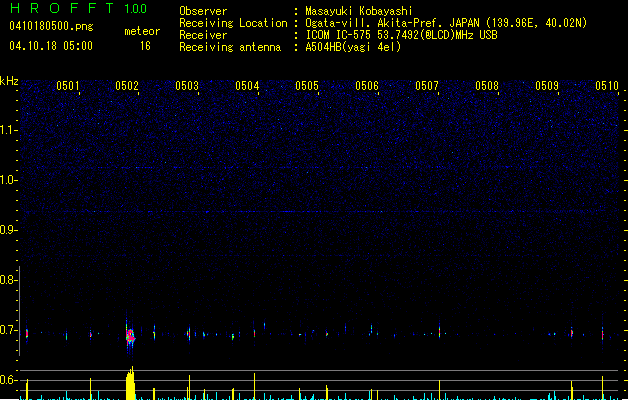
Task: Click the 0501 time marker
Action: pyautogui.click(x=67, y=86)
